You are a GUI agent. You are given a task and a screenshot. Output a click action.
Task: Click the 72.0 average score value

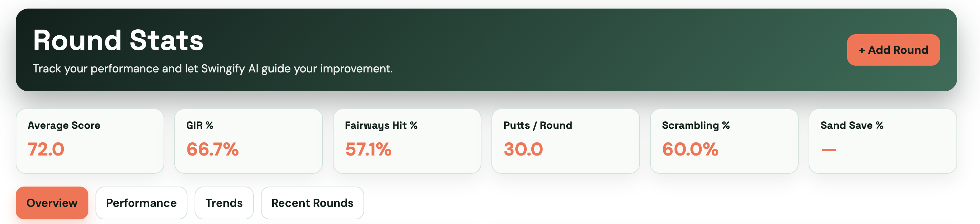(46, 150)
